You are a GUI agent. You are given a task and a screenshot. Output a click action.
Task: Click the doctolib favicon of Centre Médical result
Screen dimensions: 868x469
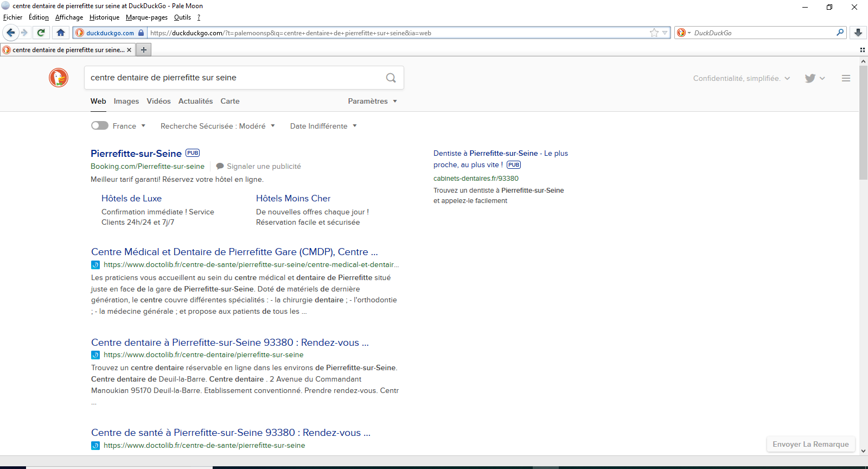(x=95, y=265)
